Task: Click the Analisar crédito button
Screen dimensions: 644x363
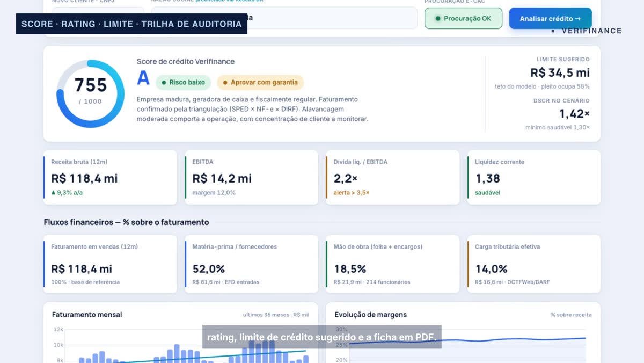Action: 550,18
